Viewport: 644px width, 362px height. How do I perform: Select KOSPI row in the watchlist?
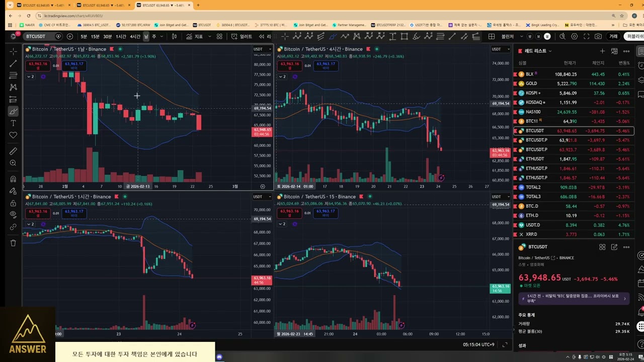click(574, 93)
